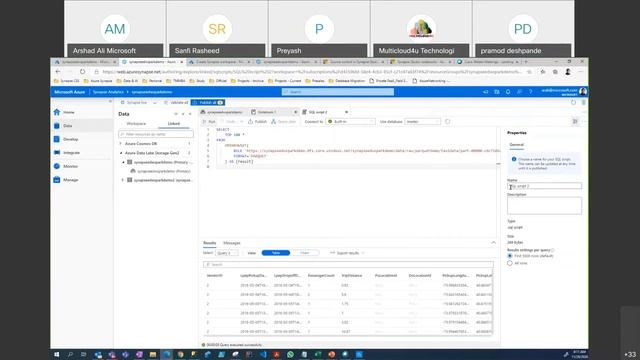Viewport: 640px width, 360px height.
Task: Switch to the SQL script editor tab
Action: (318, 112)
